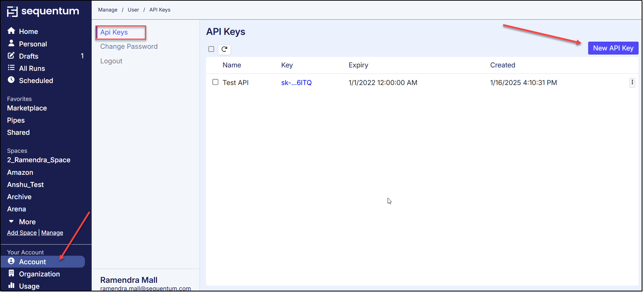644x293 pixels.
Task: Click the Scheduled clock icon
Action: 11,80
